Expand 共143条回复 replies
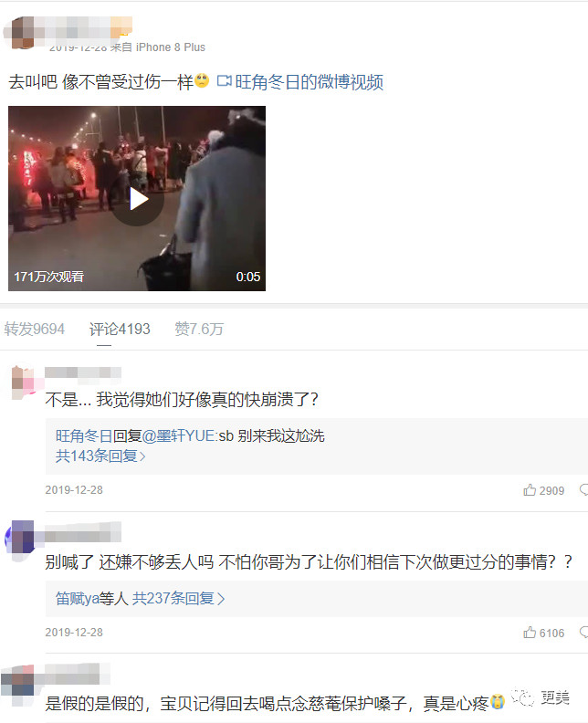This screenshot has height=723, width=588. pos(100,456)
